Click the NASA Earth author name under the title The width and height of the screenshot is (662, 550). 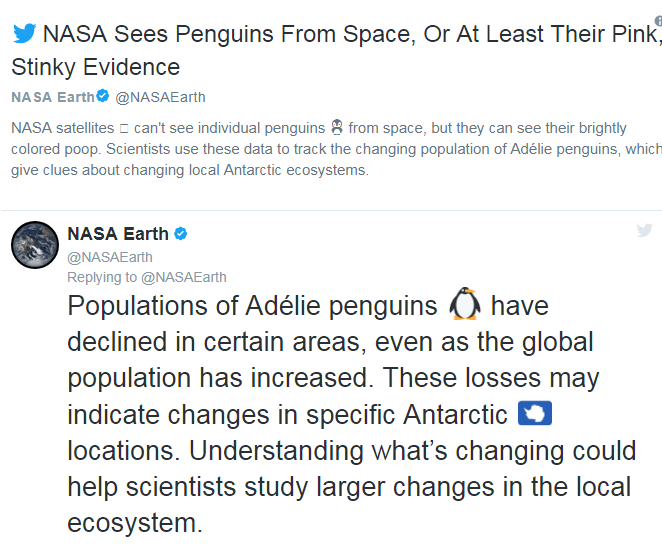tap(52, 97)
